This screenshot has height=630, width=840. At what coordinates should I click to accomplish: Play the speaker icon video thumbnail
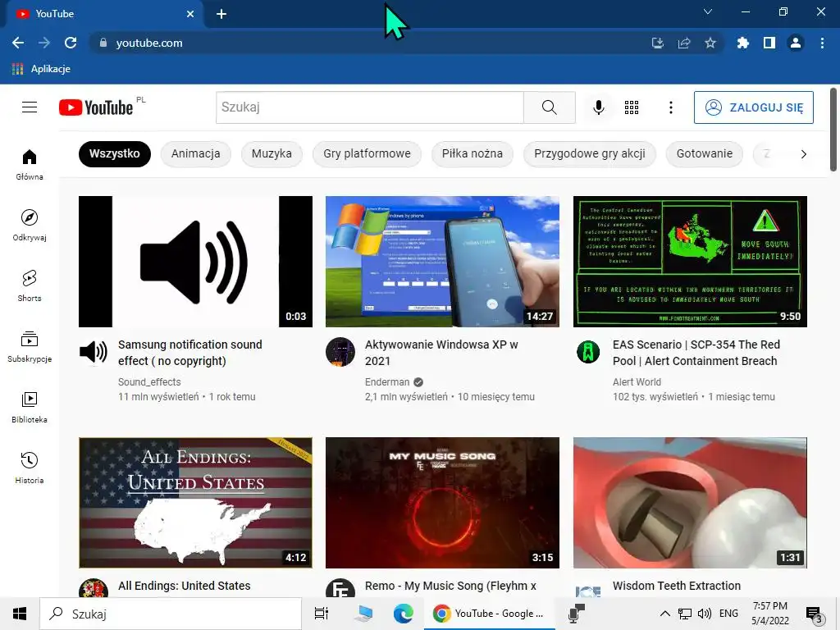195,262
